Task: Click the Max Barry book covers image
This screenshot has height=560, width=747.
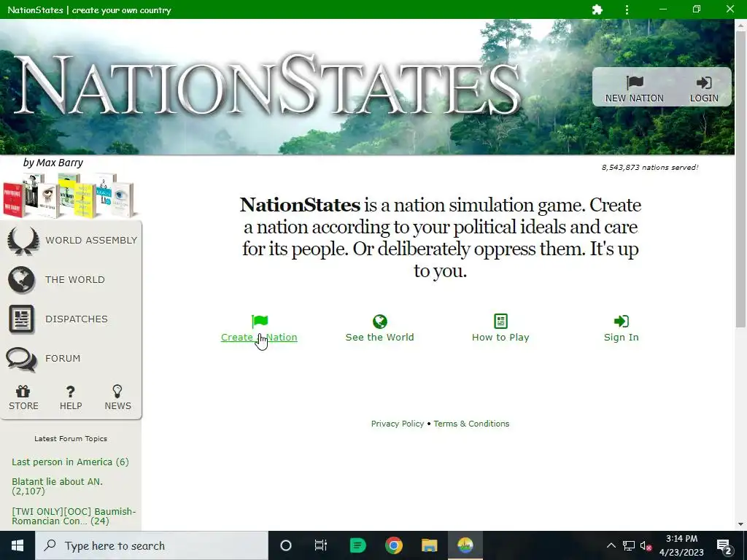Action: tap(69, 195)
